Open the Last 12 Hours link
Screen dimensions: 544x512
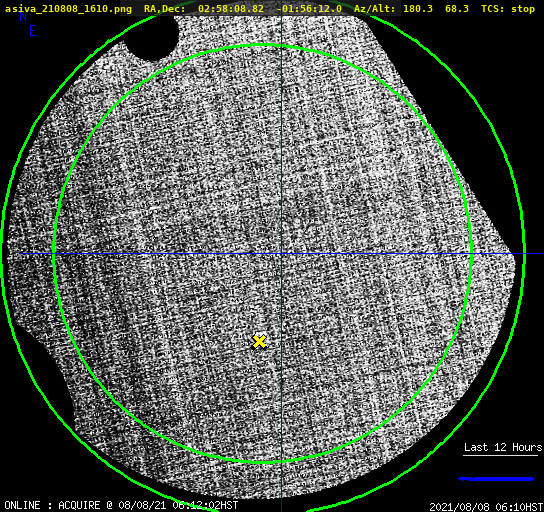(503, 447)
